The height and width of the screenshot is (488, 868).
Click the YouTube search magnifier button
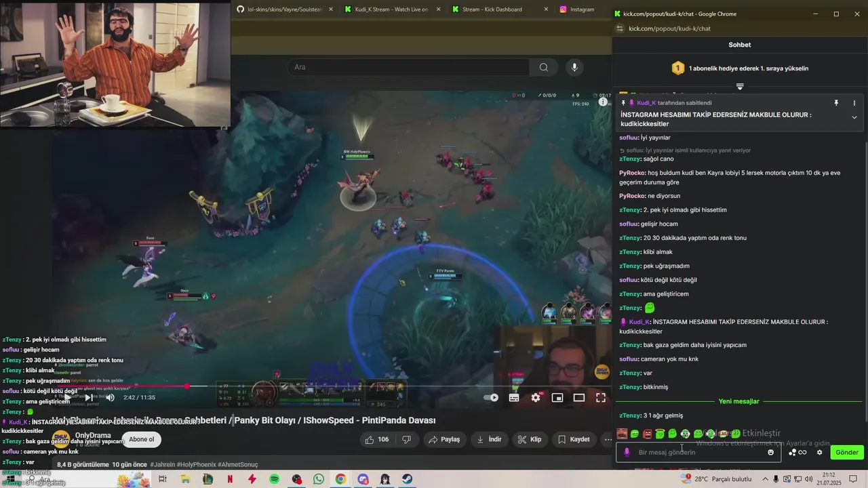[x=544, y=67]
